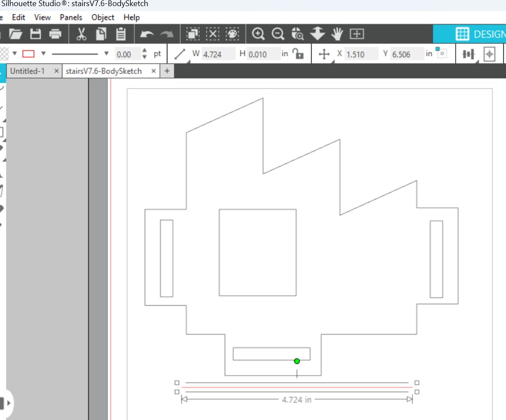The width and height of the screenshot is (506, 420).
Task: Open the View menu
Action: [42, 17]
